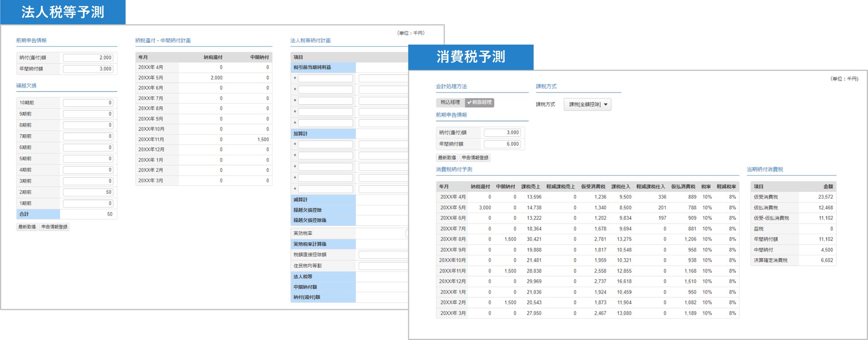Click the 繰越欠損控除 row label
The height and width of the screenshot is (340, 868).
[308, 210]
